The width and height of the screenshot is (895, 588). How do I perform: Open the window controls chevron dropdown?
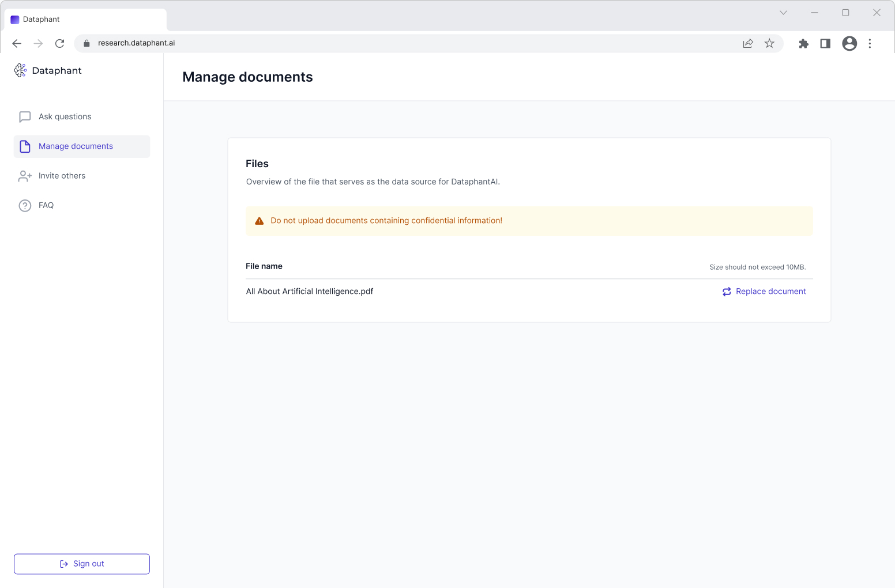point(783,12)
